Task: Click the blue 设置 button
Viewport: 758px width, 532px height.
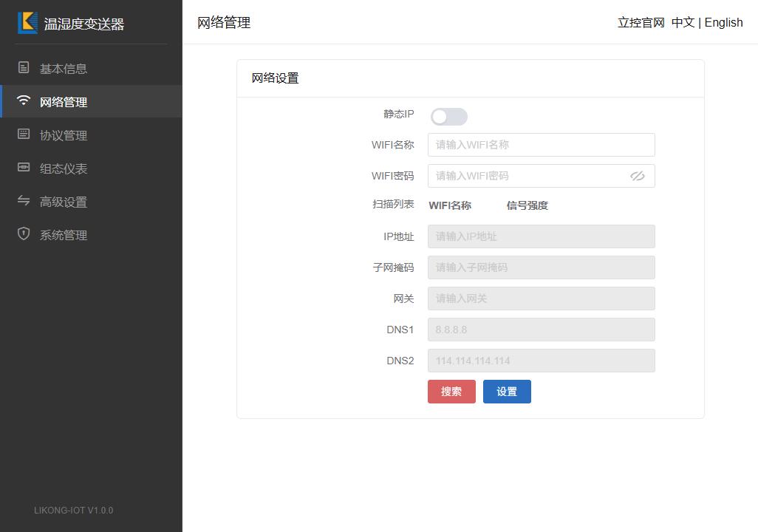Action: [x=507, y=392]
